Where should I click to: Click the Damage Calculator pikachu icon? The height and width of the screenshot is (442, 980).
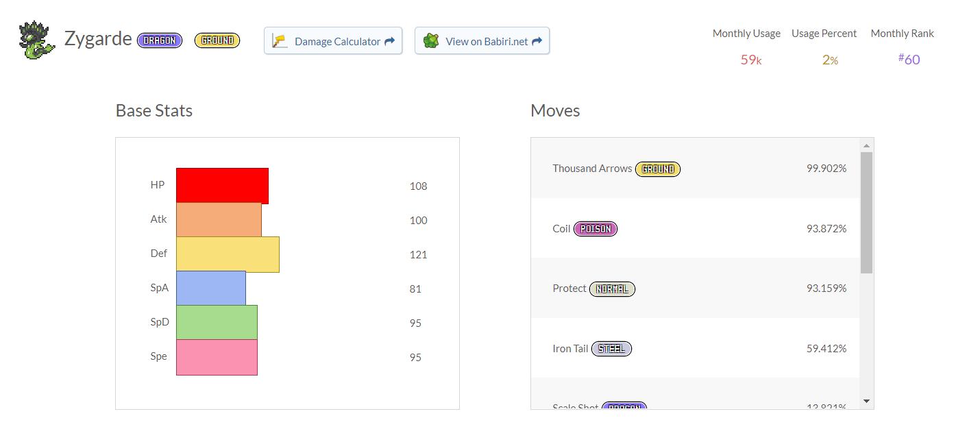coord(279,41)
